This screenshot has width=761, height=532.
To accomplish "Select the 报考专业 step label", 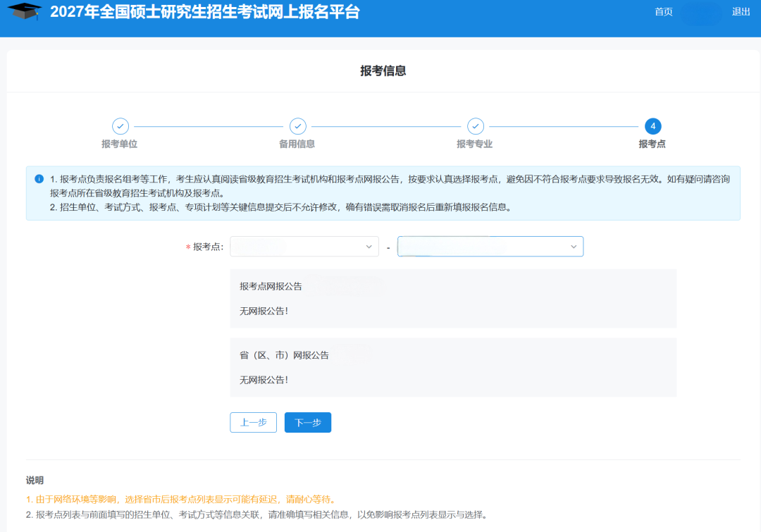I will coord(475,144).
